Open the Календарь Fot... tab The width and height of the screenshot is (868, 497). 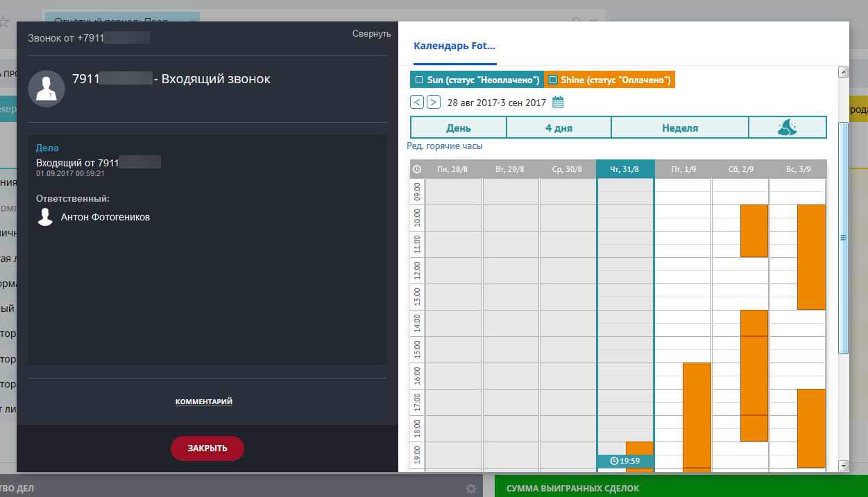454,46
